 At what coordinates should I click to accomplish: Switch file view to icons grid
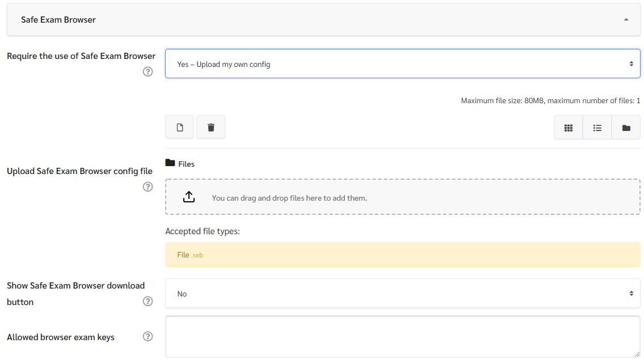click(569, 128)
